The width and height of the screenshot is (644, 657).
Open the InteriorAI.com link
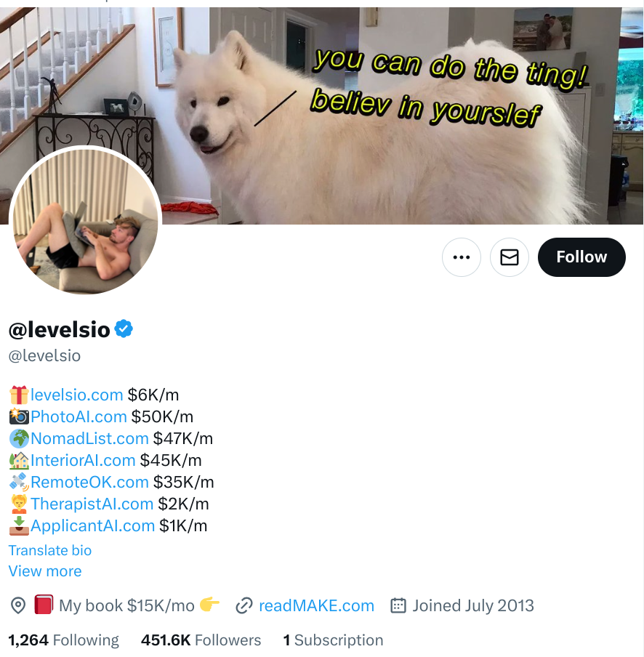point(83,461)
